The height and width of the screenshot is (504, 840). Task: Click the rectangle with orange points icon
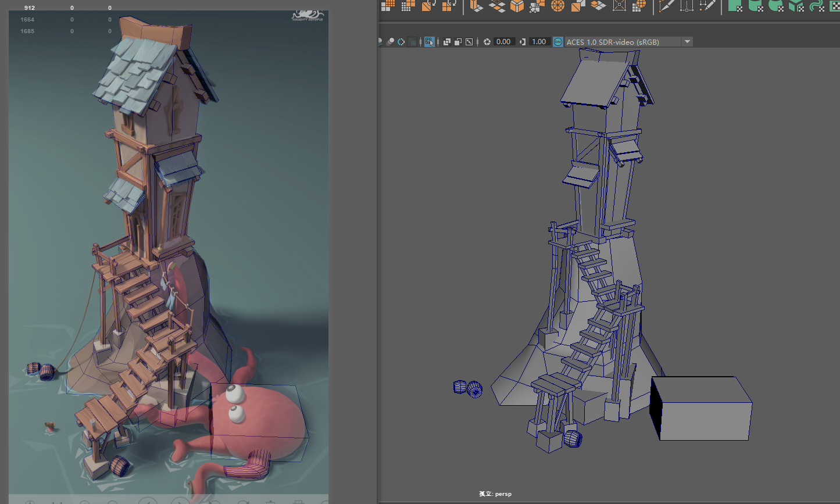(x=687, y=6)
